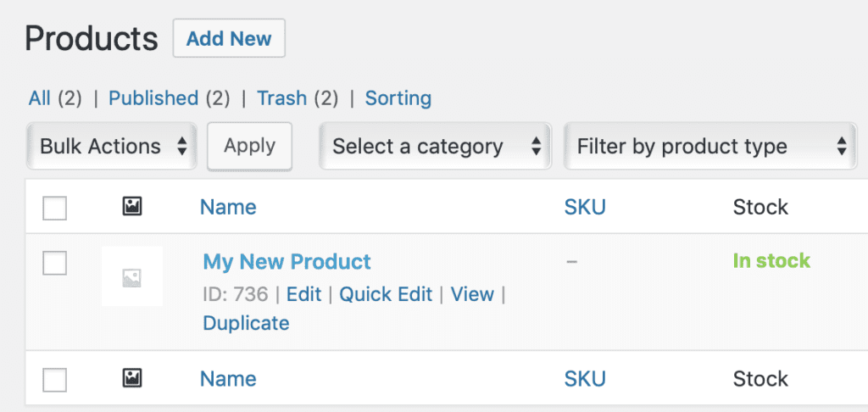Tick the select-all checkbox in the table footer

[55, 380]
